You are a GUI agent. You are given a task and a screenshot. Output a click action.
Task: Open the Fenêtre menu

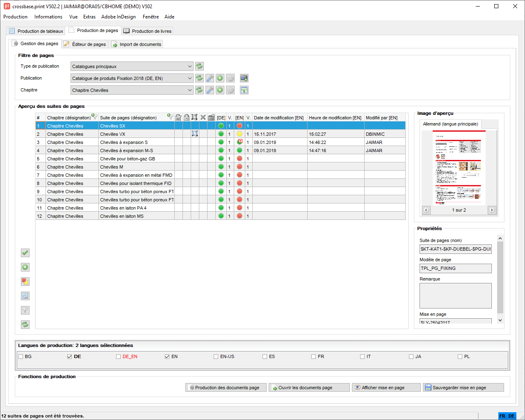click(151, 17)
